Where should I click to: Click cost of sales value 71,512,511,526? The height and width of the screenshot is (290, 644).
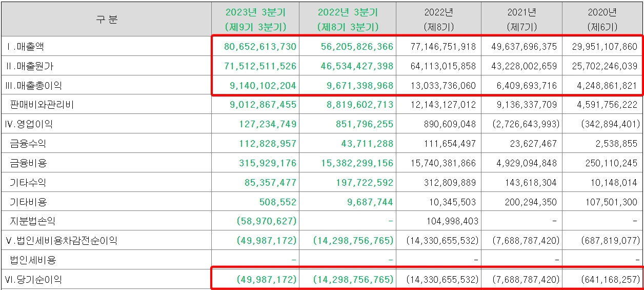[260, 66]
